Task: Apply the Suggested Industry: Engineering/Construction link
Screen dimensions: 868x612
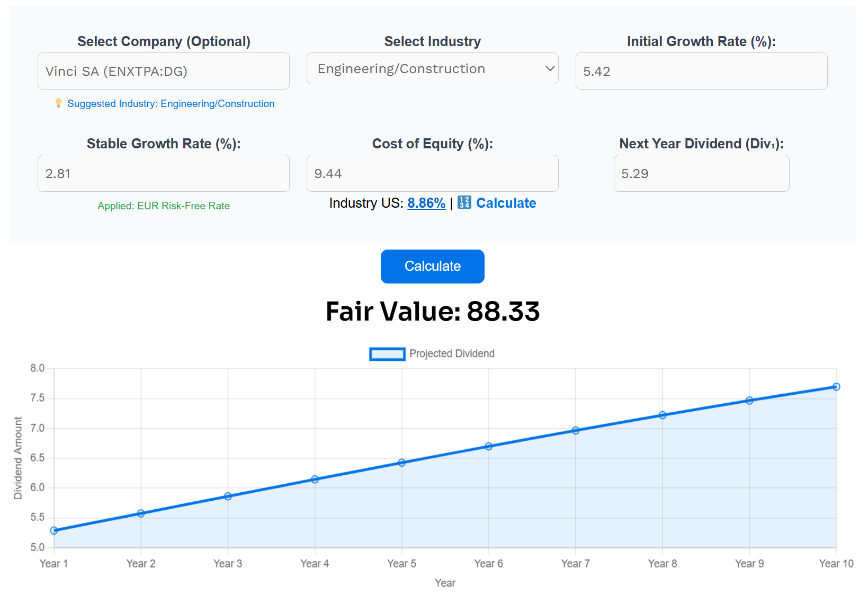Action: (171, 104)
